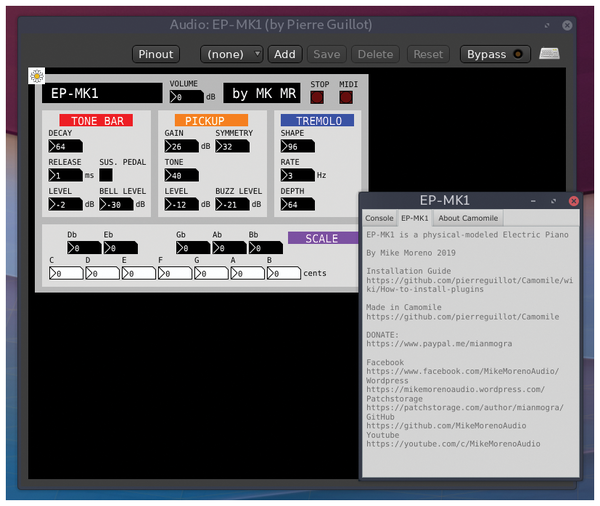Screen dimensions: 600x506
Task: Click the Delete preset button
Action: [x=375, y=54]
